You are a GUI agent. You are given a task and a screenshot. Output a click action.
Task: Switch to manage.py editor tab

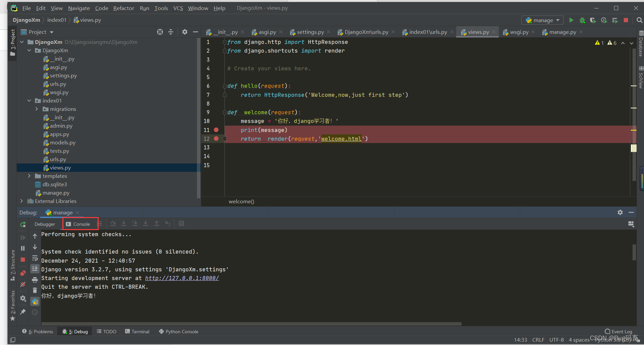click(562, 32)
